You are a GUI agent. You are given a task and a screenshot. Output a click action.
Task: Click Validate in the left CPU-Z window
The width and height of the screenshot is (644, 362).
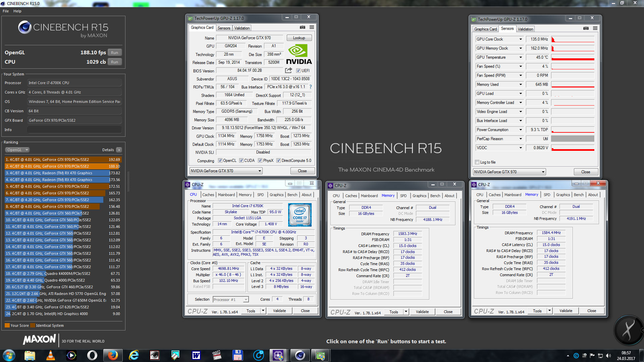[279, 311]
